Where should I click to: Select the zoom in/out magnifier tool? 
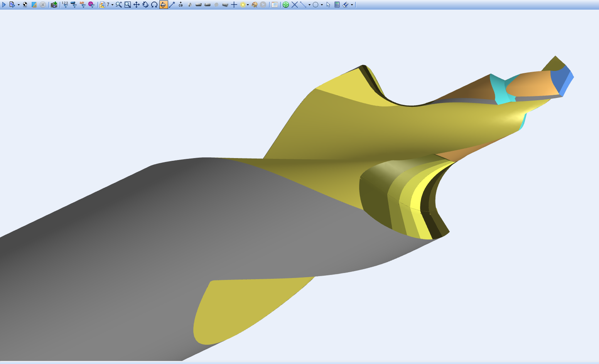coord(118,5)
